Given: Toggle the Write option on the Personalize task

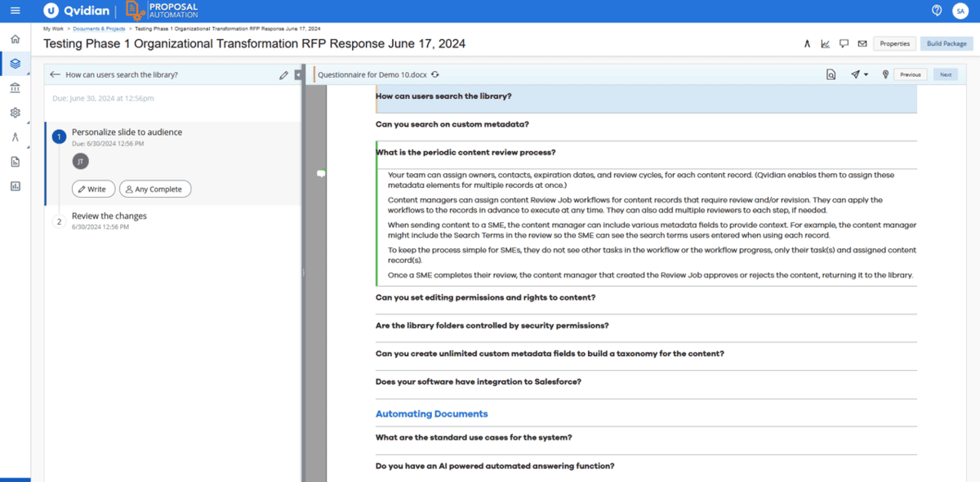Looking at the screenshot, I should tap(93, 188).
